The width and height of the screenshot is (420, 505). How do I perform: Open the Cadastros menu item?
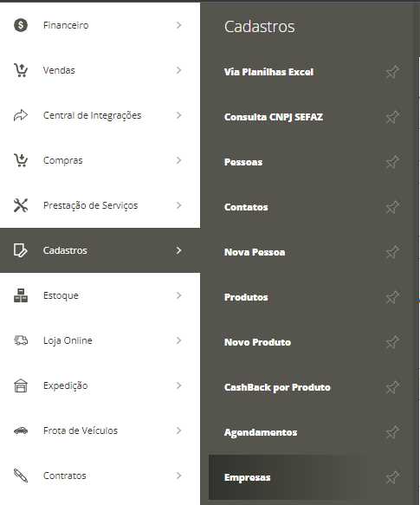(x=100, y=250)
